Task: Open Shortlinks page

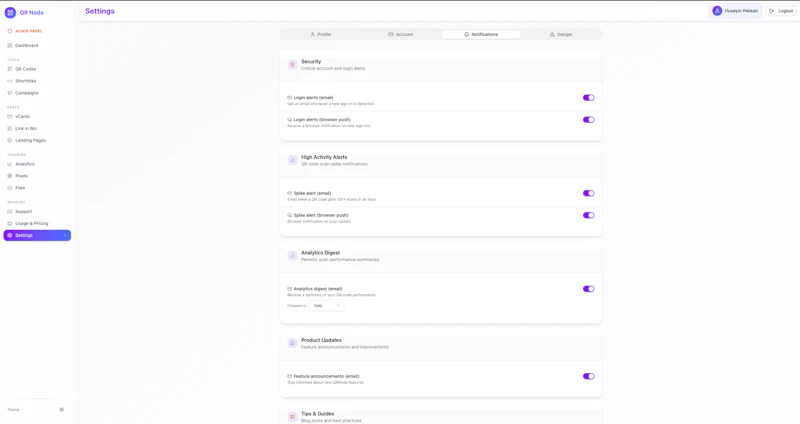Action: click(x=26, y=81)
